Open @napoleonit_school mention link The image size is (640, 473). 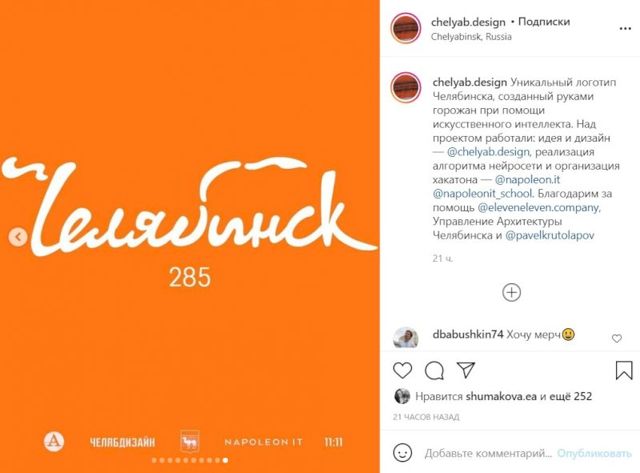click(482, 193)
